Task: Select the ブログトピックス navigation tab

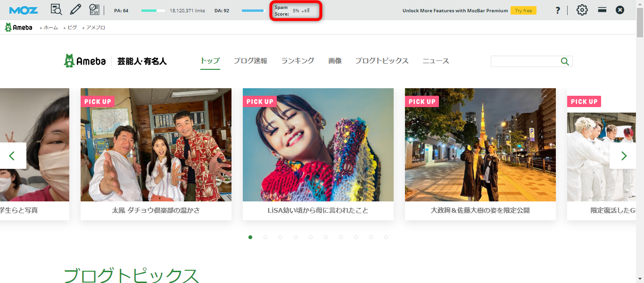Action: (x=382, y=61)
